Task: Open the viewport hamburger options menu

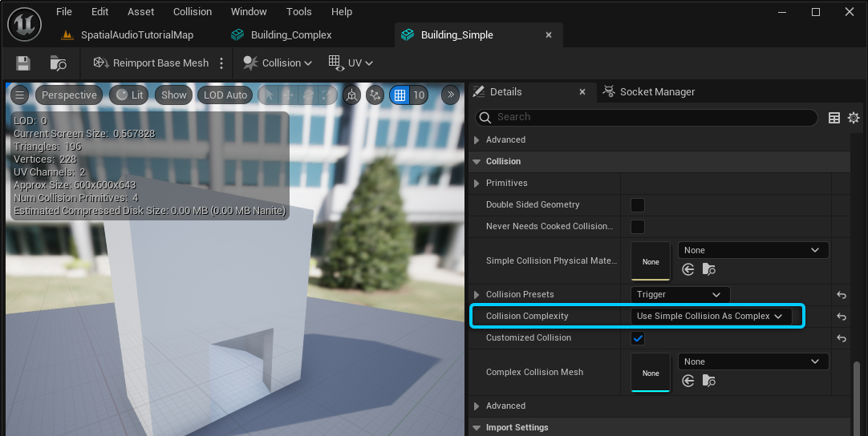Action: coord(19,95)
